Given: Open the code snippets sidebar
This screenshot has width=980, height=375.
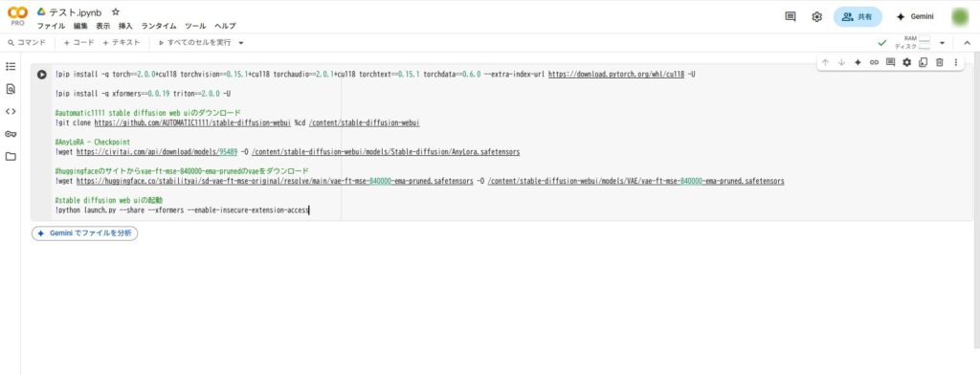Looking at the screenshot, I should 11,112.
